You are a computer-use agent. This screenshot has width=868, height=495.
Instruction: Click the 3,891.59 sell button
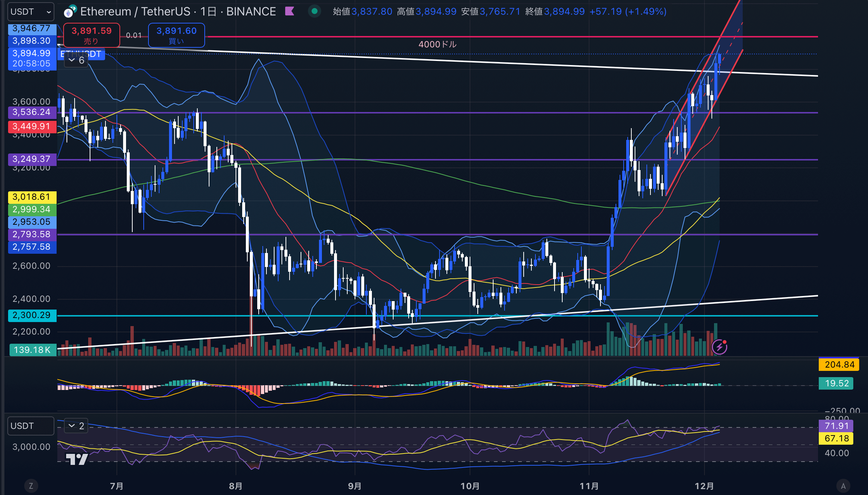pyautogui.click(x=92, y=35)
